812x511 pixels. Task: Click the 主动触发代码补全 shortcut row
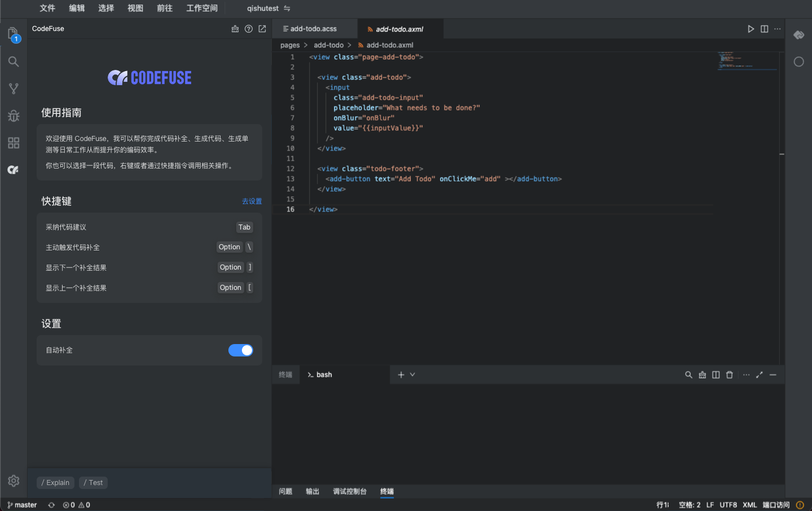(149, 248)
